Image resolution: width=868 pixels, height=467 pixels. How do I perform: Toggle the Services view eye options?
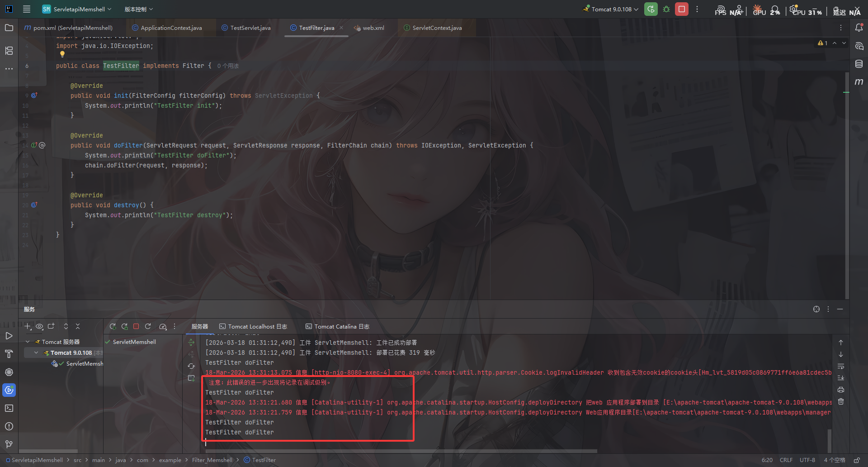39,326
